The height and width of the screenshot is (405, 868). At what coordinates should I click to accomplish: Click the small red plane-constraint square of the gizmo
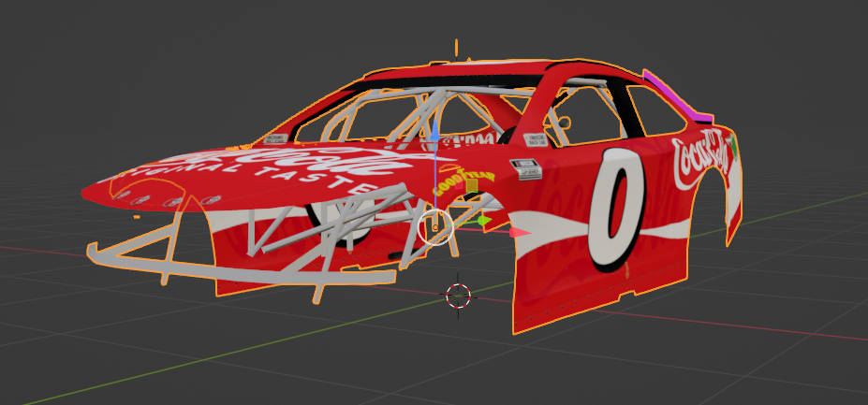pyautogui.click(x=459, y=185)
